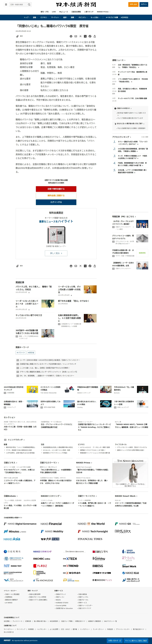Click the NIKKEI logo in the footer bar
This screenshot has height=644, width=152.
click(7, 640)
